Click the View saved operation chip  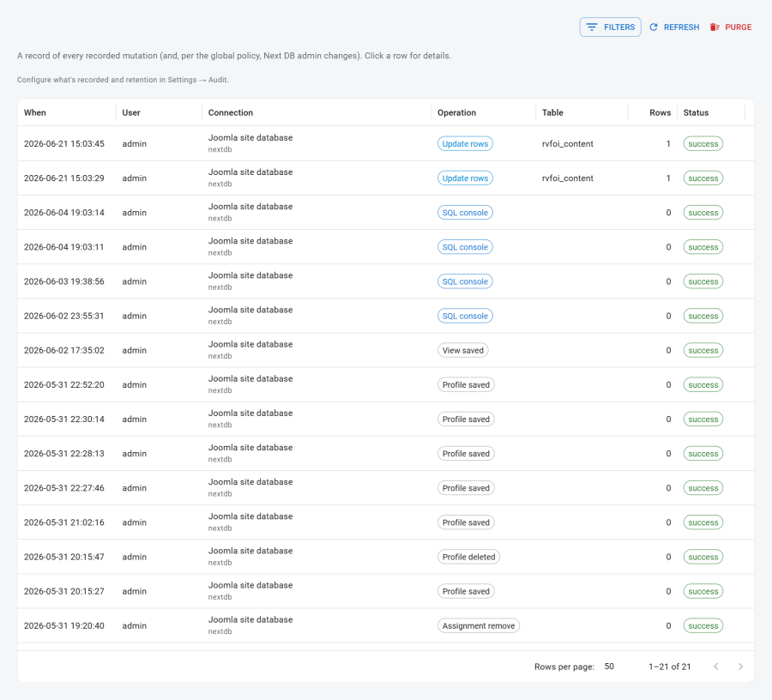[x=463, y=350]
